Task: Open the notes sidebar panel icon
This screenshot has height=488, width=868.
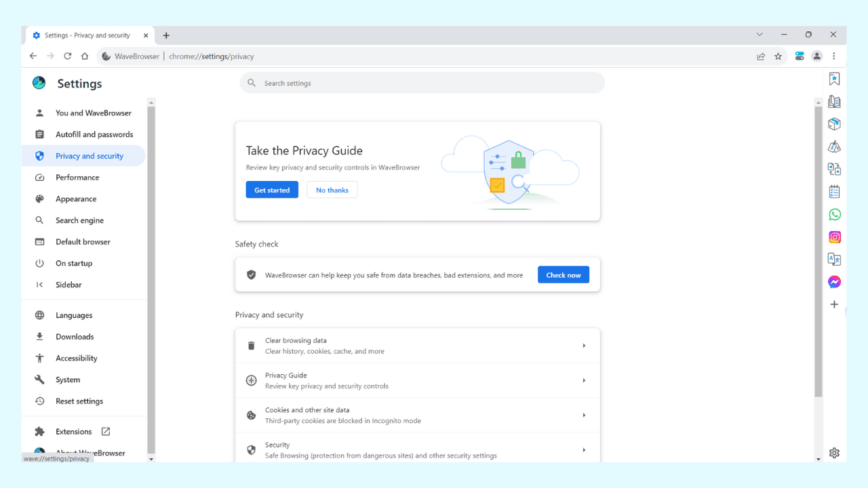Action: click(x=834, y=191)
